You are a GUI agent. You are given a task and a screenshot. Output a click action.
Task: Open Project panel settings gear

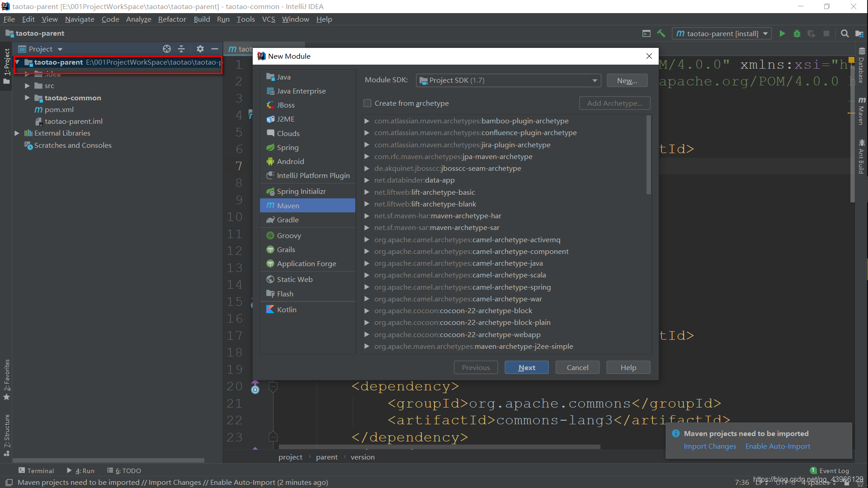coord(200,49)
